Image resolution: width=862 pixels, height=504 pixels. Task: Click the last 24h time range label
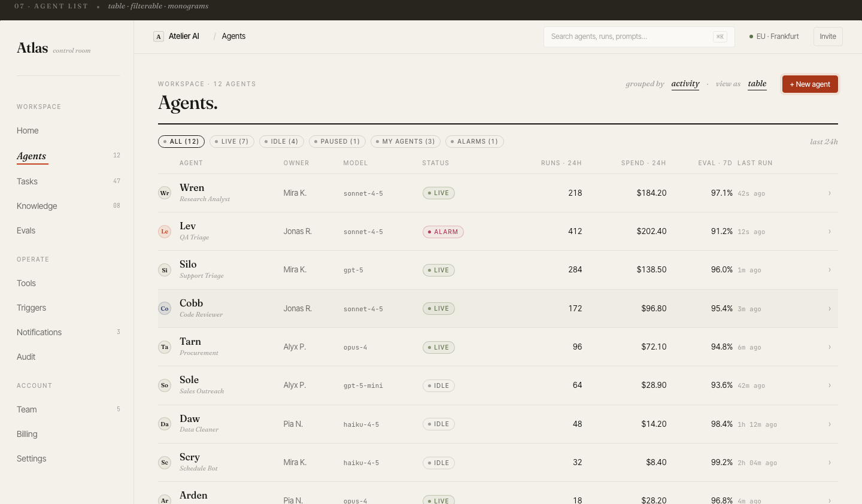[824, 142]
